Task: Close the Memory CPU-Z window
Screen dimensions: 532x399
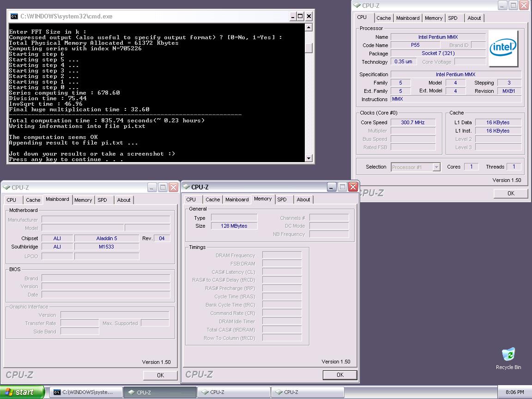Action: pyautogui.click(x=353, y=187)
